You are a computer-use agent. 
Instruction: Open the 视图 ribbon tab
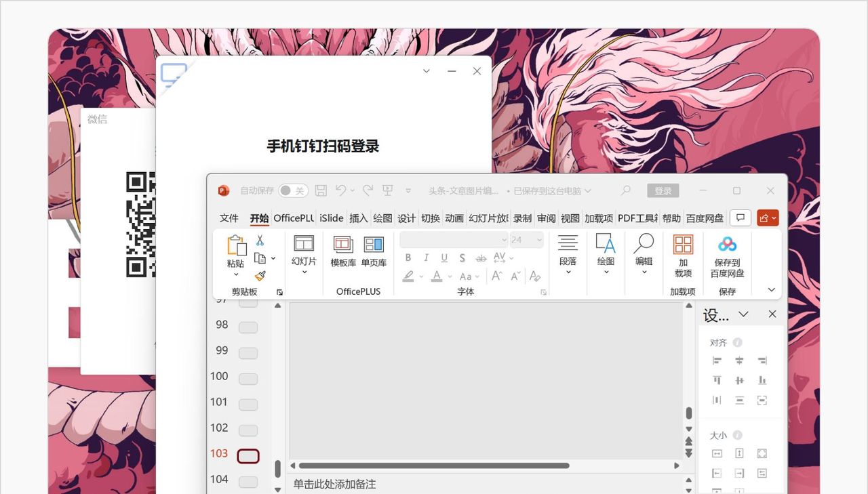click(x=570, y=218)
